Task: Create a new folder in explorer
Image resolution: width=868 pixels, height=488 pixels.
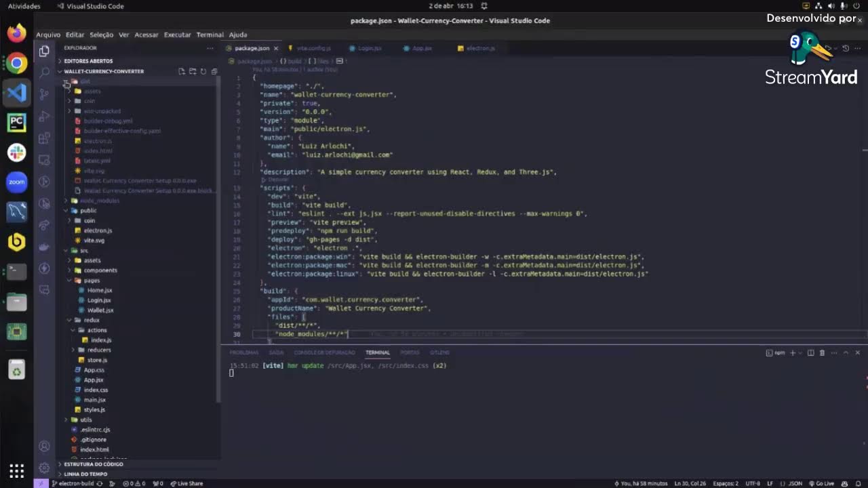Action: (x=193, y=71)
